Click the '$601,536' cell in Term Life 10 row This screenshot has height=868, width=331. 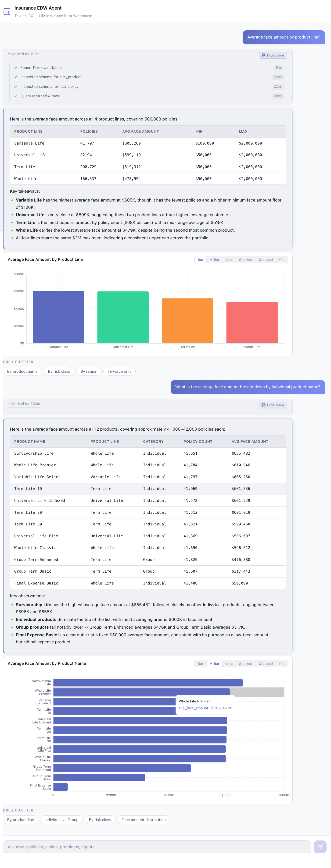[x=241, y=489]
